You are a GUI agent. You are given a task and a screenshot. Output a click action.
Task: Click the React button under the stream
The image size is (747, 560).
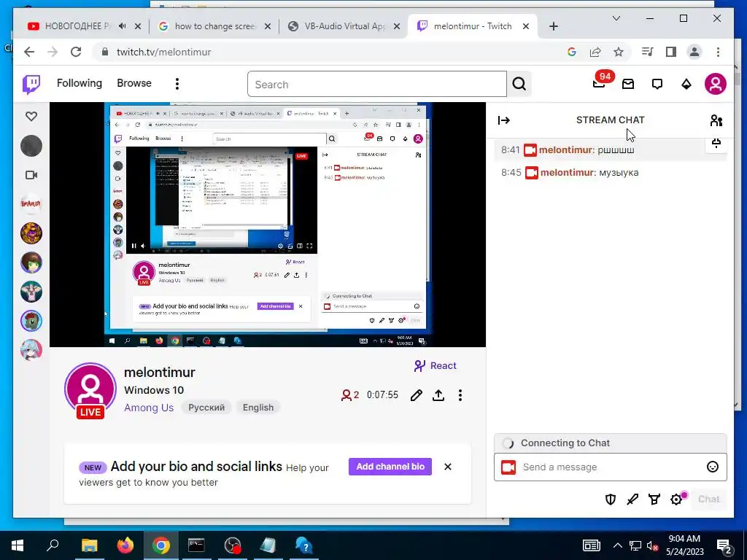tap(435, 365)
